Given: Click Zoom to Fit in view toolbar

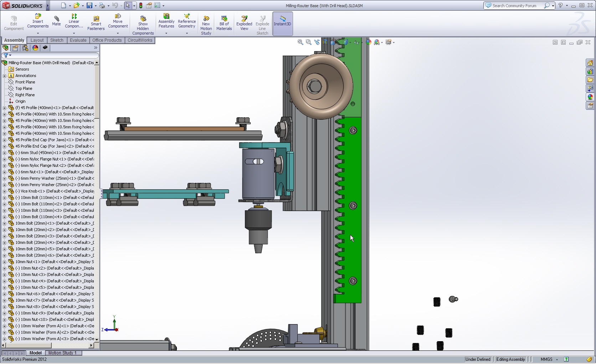Looking at the screenshot, I should [x=300, y=42].
